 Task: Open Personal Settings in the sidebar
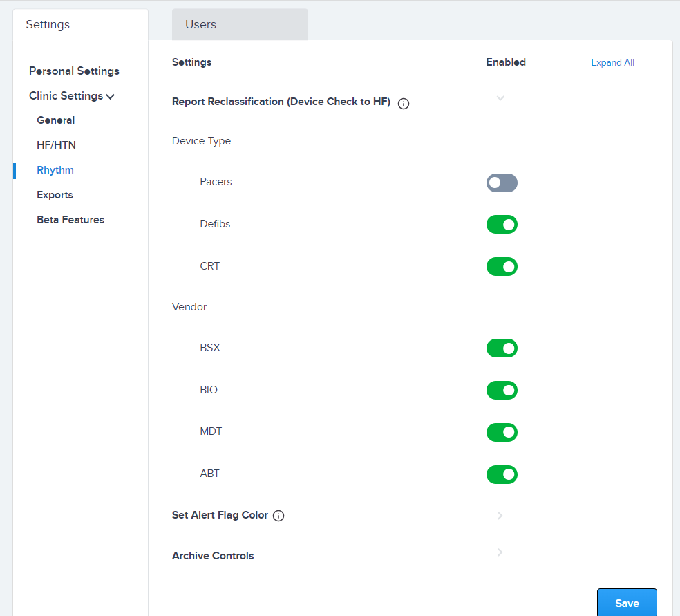74,71
